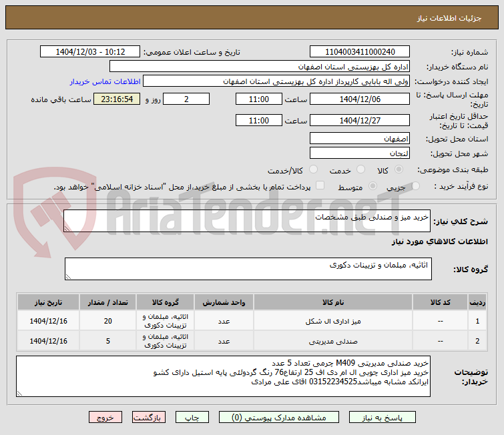The width and height of the screenshot is (504, 435).
Task: Choose the جزیی purchase type radio
Action: click(415, 185)
